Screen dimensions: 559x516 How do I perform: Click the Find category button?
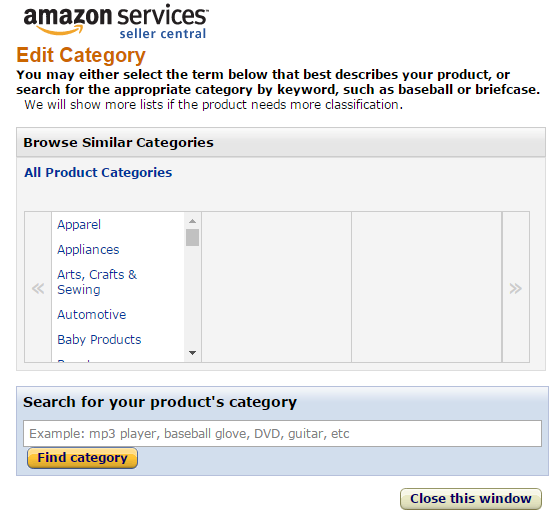click(x=82, y=458)
